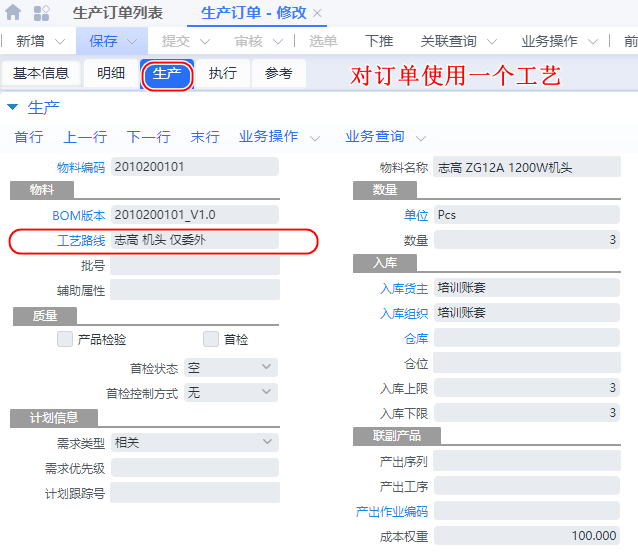
Task: Expand the 需求类型 combo box
Action: click(266, 442)
